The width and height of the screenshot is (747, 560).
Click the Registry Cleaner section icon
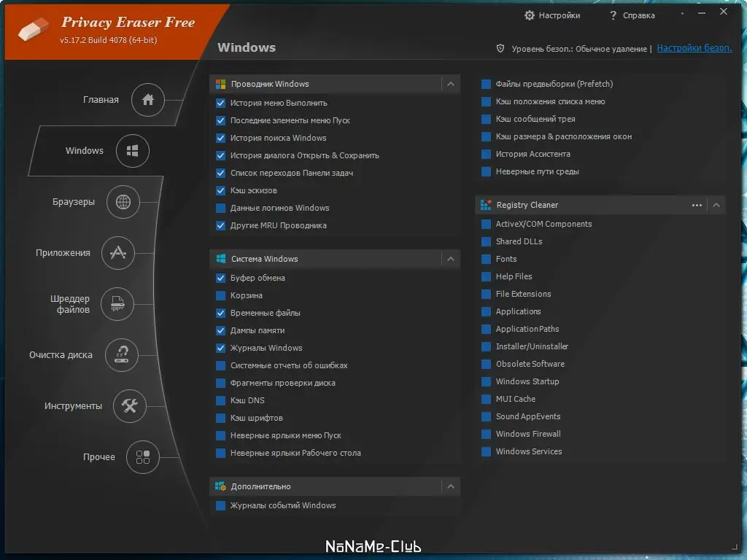pos(485,205)
